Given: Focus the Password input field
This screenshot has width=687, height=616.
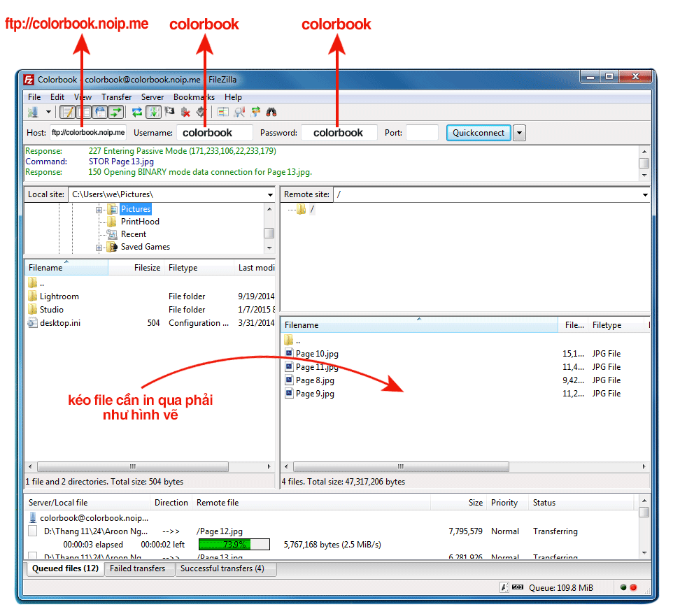Looking at the screenshot, I should coord(339,133).
